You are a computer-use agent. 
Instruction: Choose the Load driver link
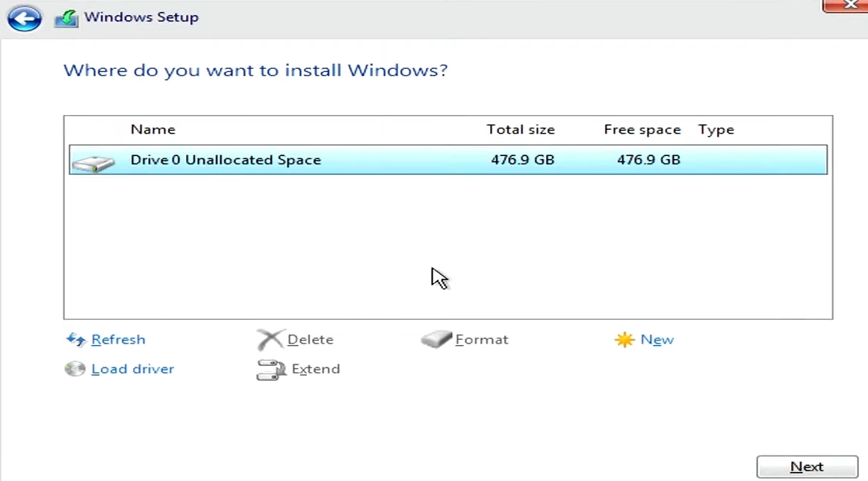pyautogui.click(x=132, y=369)
